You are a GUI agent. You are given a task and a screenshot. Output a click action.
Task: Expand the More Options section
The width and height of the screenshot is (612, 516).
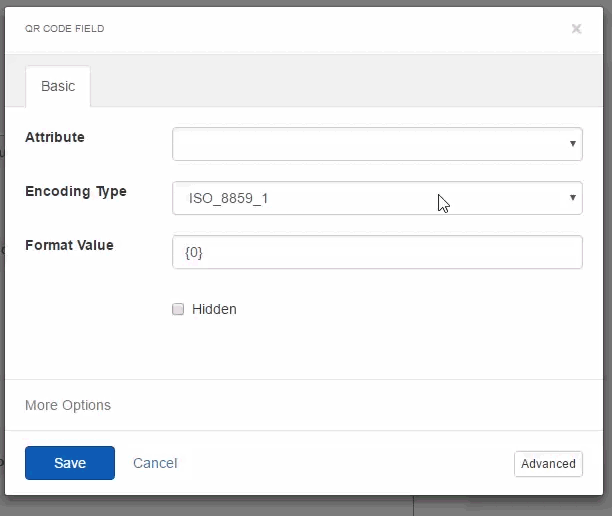(x=68, y=405)
